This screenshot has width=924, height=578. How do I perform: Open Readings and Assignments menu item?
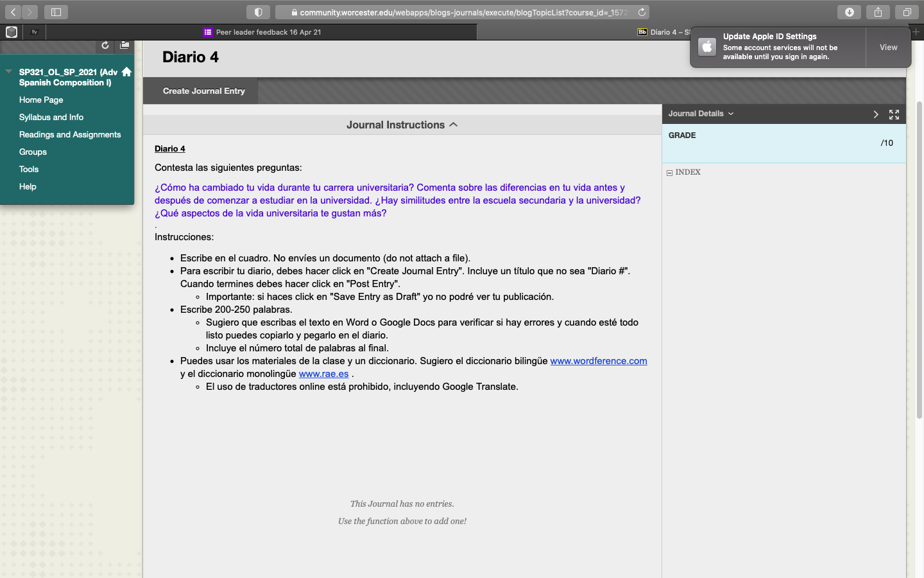pyautogui.click(x=70, y=135)
